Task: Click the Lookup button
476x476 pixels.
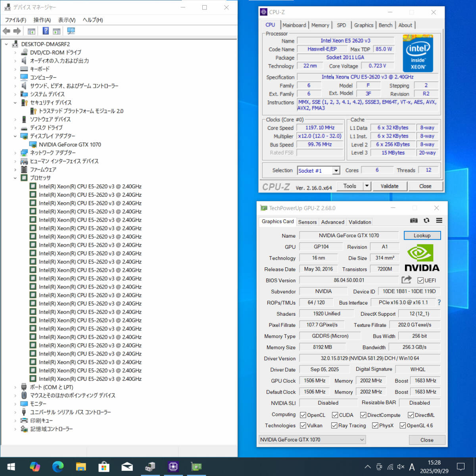Action: tap(422, 236)
